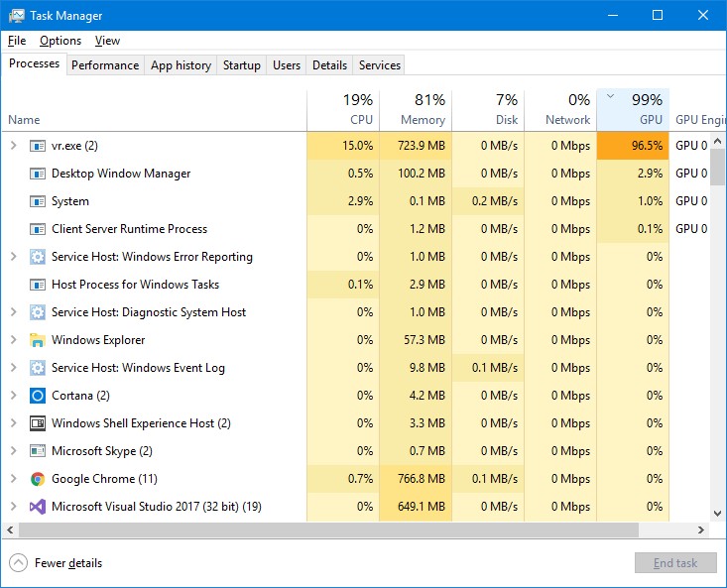Select the 96.5% GPU cell
The width and height of the screenshot is (727, 588).
click(x=633, y=146)
